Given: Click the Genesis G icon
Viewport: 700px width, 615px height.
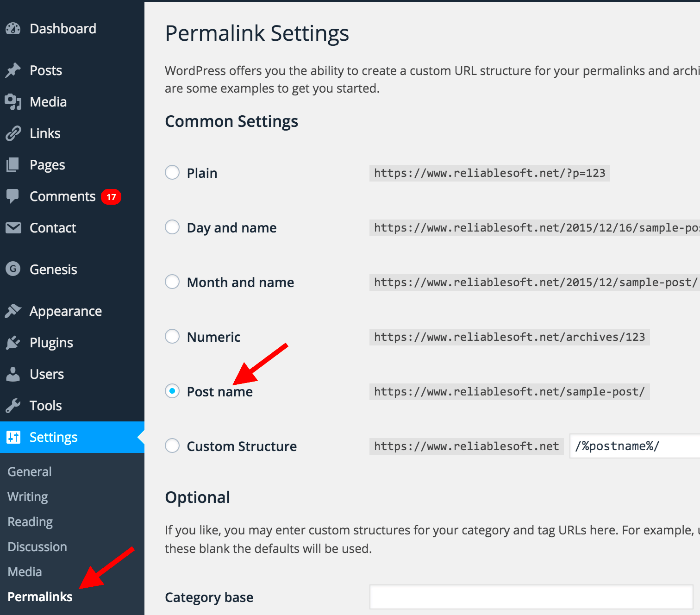Looking at the screenshot, I should pos(13,269).
